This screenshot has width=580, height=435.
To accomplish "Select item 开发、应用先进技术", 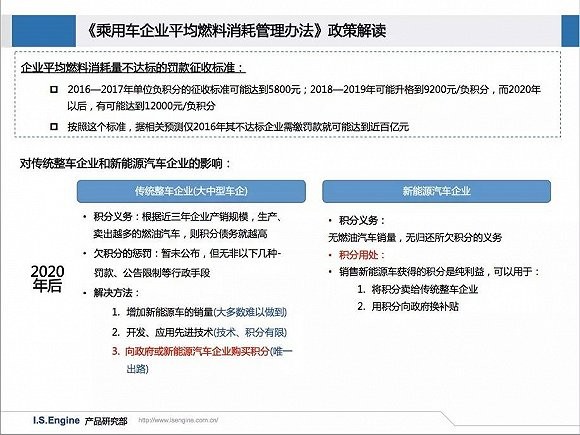I will [x=170, y=332].
